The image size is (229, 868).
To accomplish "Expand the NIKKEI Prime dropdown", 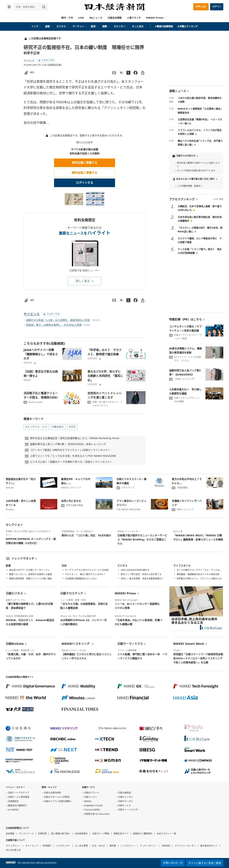I will (156, 18).
